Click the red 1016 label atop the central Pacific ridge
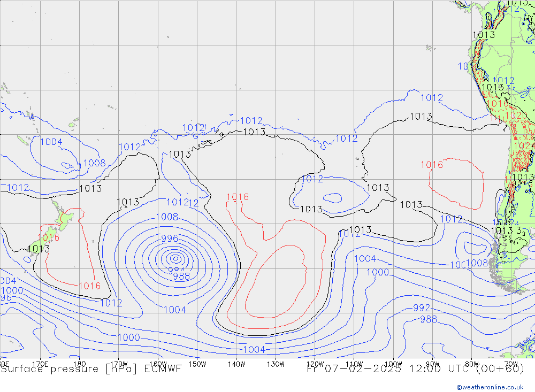 click(238, 197)
